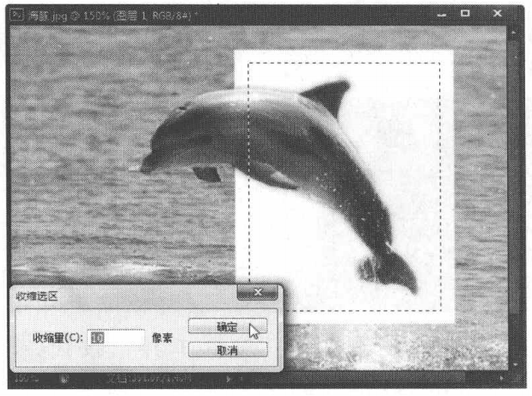The height and width of the screenshot is (396, 532).
Task: Click the status bar icon next to zoom
Action: pyautogui.click(x=64, y=379)
